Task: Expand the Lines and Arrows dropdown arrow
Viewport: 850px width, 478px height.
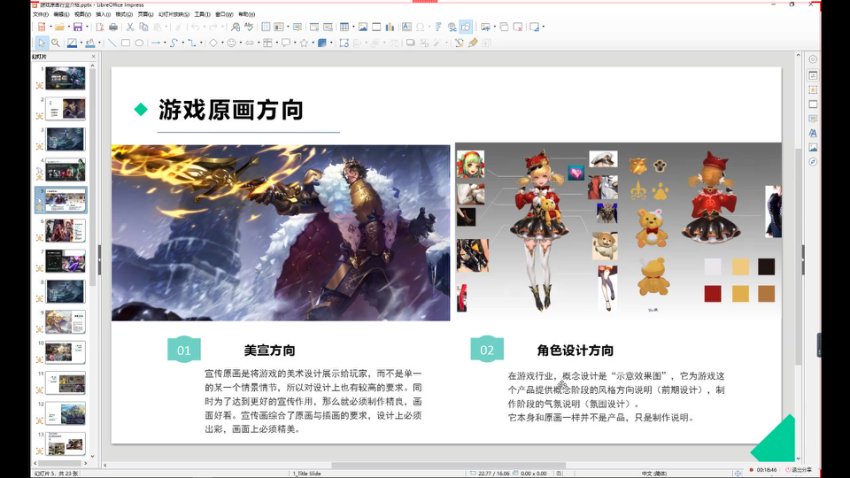Action: click(165, 43)
